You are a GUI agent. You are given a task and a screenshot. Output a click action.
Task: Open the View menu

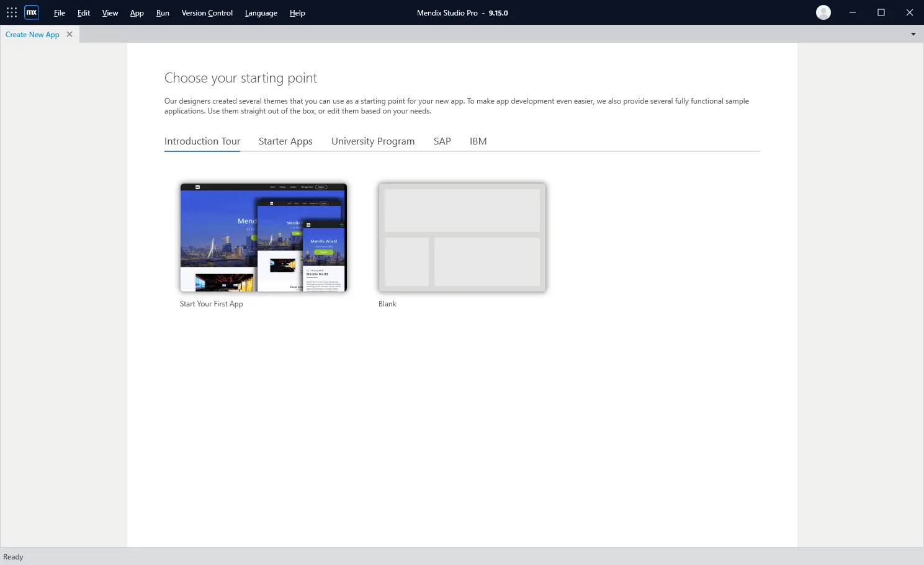(110, 13)
